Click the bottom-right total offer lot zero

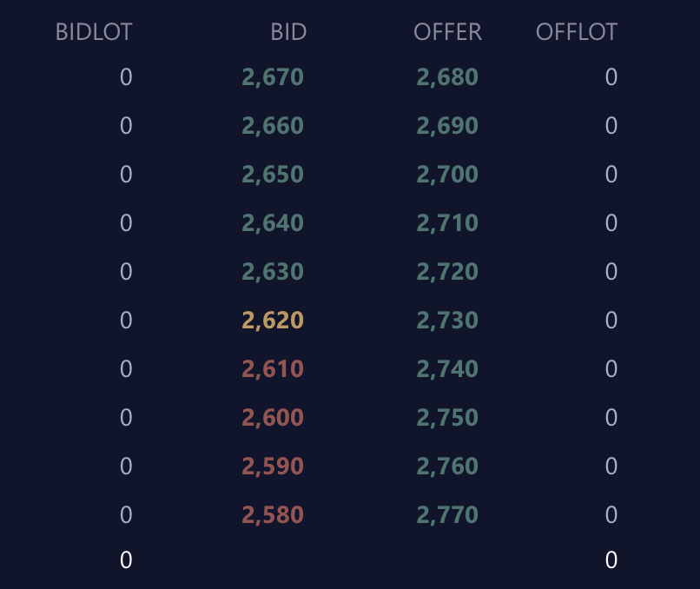pyautogui.click(x=611, y=560)
